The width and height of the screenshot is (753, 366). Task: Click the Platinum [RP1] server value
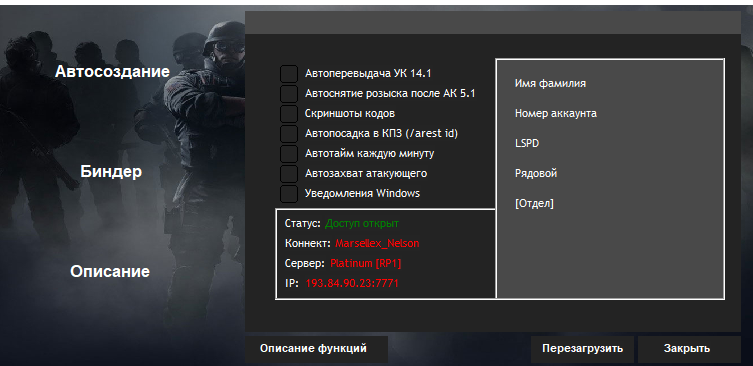365,264
